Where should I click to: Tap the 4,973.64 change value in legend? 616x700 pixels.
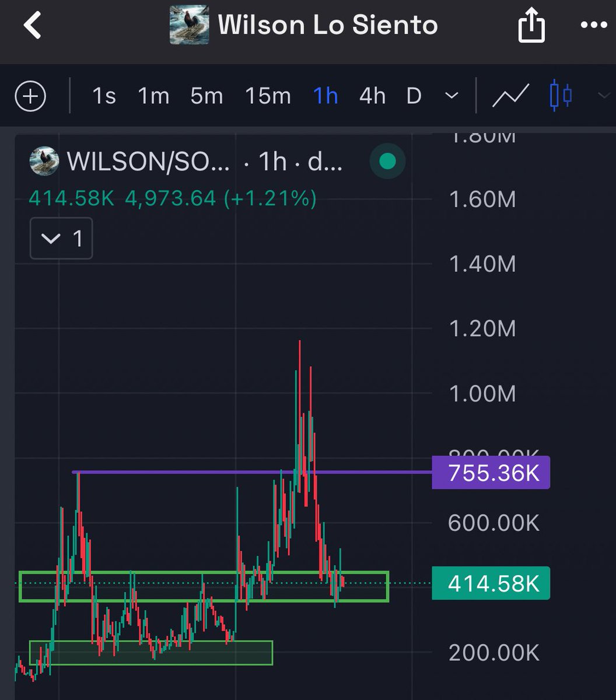click(170, 198)
